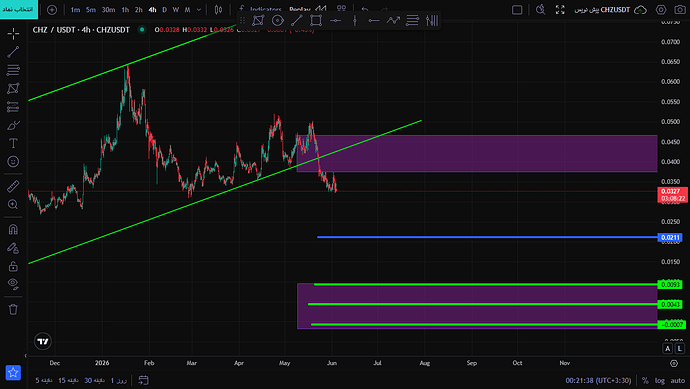
Task: Open the chart type candles dropdown
Action: tap(218, 10)
